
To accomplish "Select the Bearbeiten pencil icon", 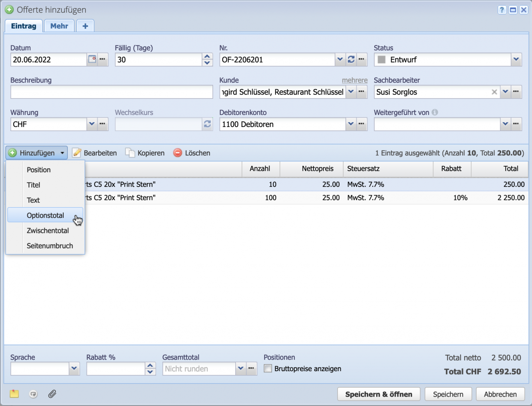I will 77,152.
